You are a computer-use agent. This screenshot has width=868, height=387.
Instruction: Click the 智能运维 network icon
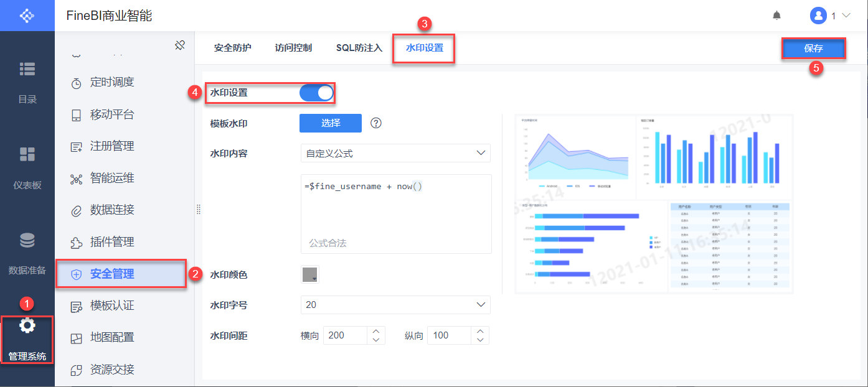click(x=77, y=179)
